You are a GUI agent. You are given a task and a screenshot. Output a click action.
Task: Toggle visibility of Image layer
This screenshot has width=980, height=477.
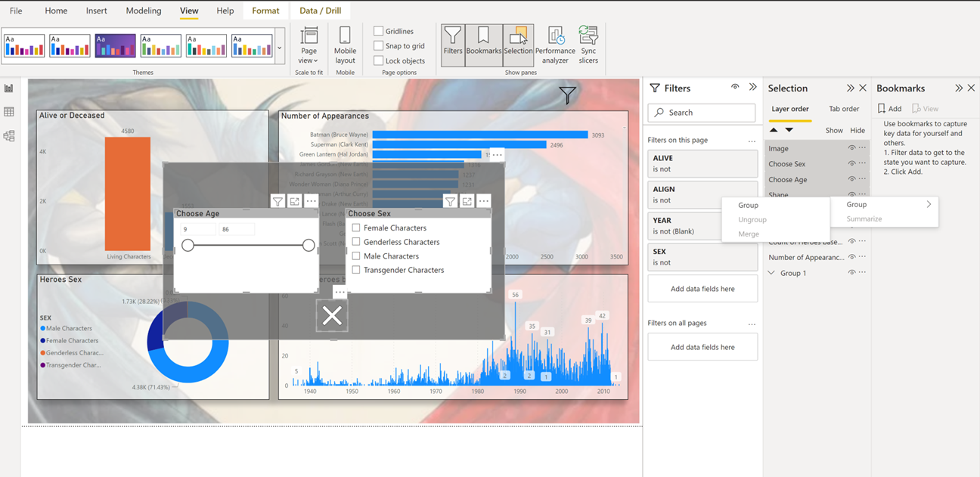pos(851,148)
